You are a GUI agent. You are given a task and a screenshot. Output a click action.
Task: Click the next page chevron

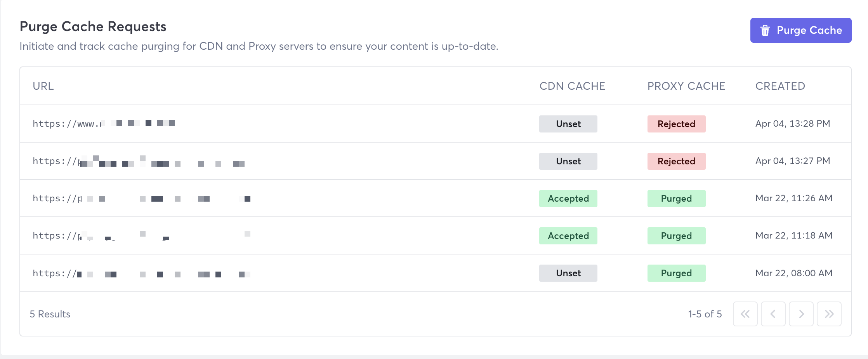click(x=801, y=314)
